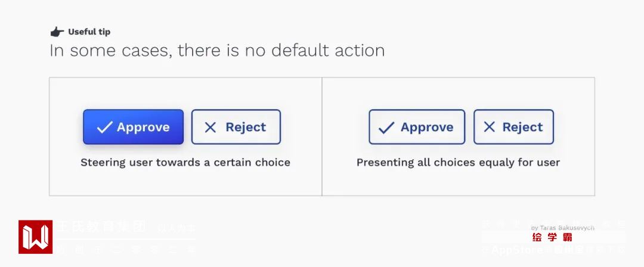
Task: Click the vertical divider between the two panels
Action: pos(322,136)
